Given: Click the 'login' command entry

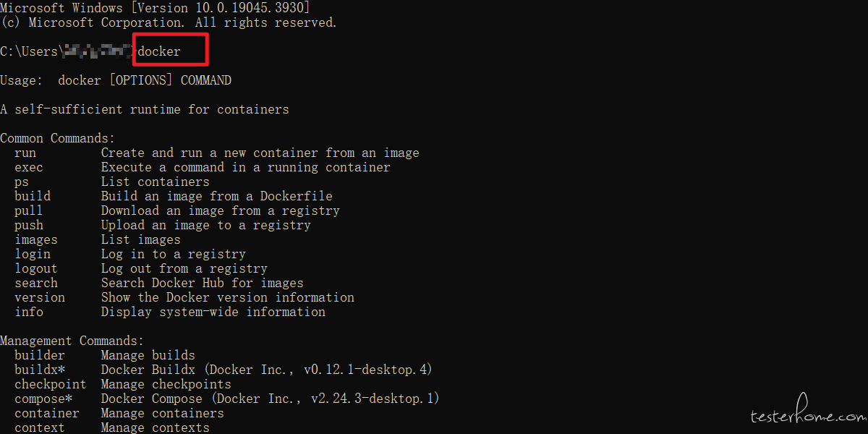Looking at the screenshot, I should pyautogui.click(x=33, y=254).
